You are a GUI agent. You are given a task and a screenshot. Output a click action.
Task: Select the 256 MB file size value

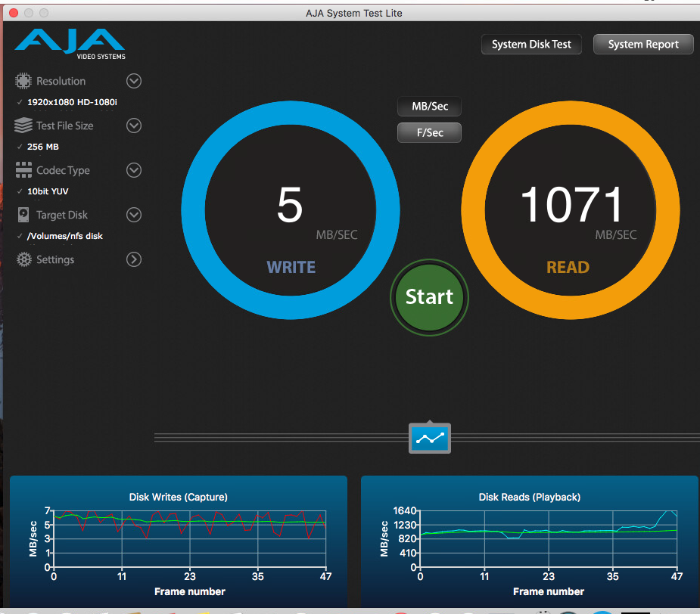[x=43, y=147]
